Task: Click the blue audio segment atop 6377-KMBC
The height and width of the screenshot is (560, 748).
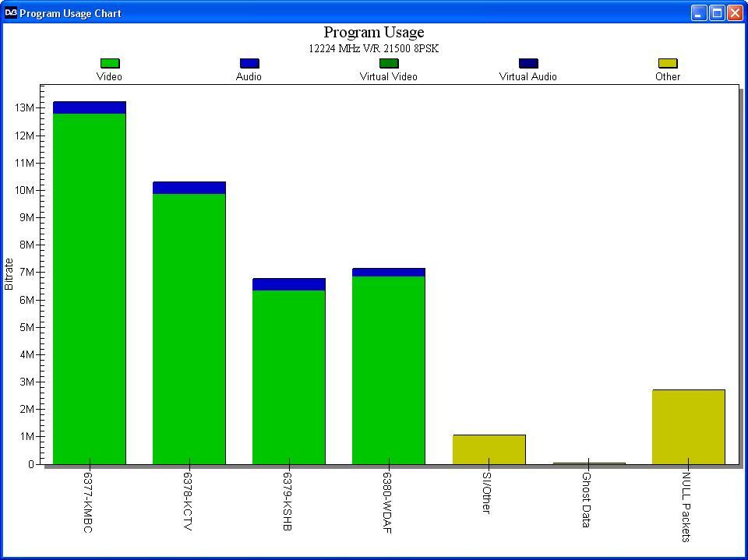Action: coord(90,107)
